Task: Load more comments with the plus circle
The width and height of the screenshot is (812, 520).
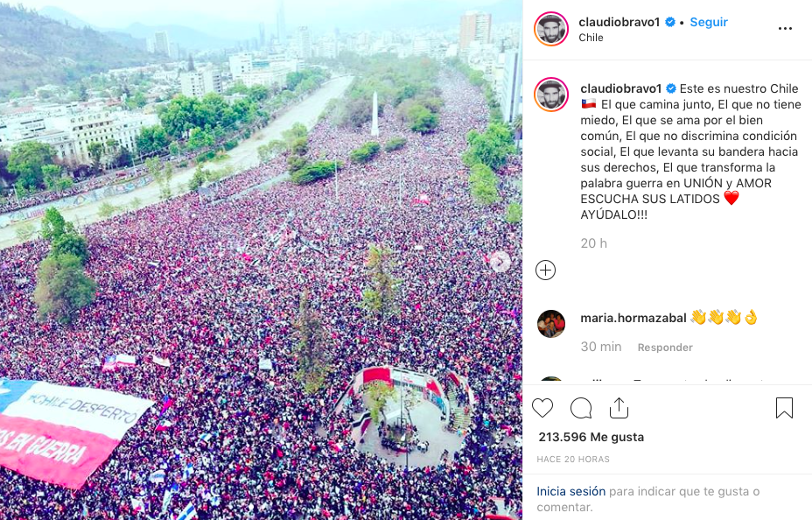Action: click(545, 270)
